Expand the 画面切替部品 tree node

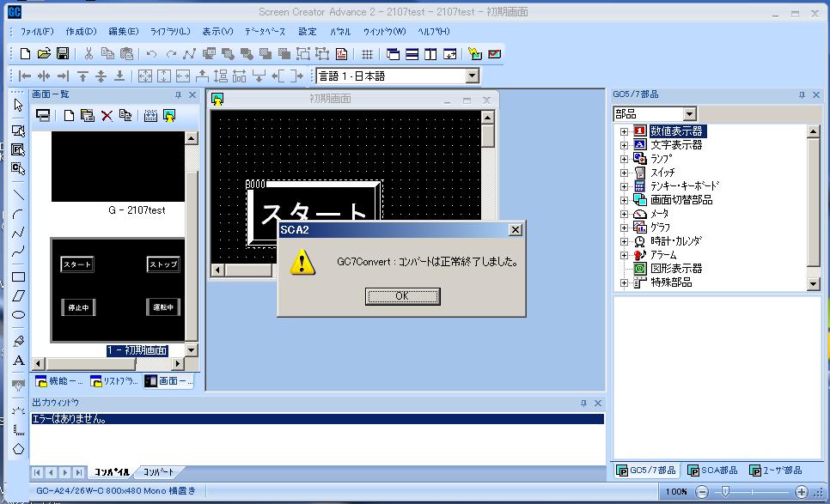(624, 200)
